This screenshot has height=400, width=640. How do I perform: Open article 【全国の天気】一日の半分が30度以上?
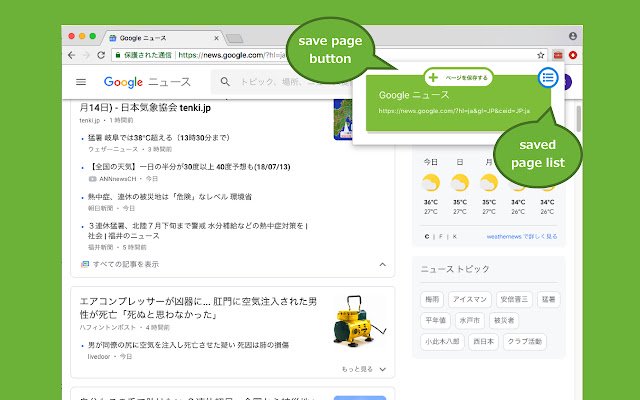tap(189, 167)
